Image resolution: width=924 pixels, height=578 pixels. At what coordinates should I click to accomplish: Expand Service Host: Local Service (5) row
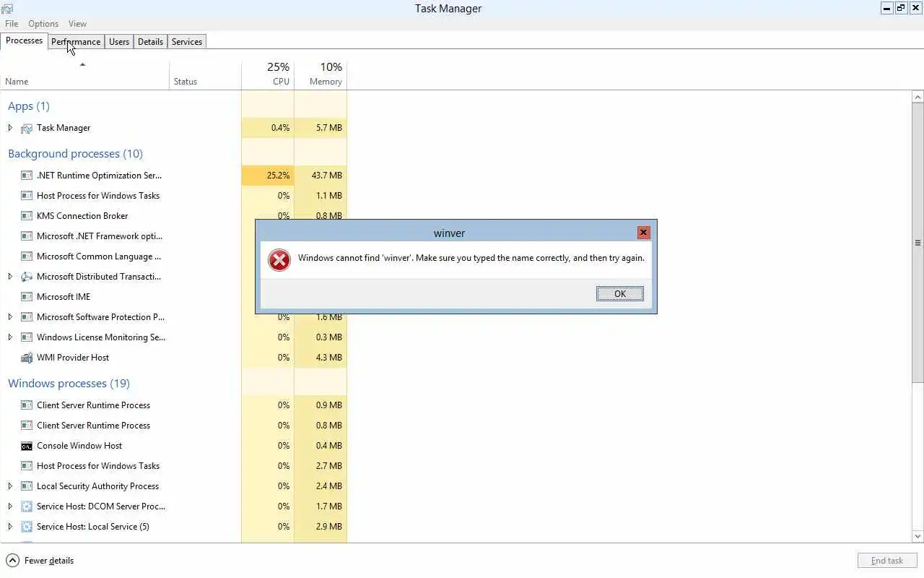[10, 527]
